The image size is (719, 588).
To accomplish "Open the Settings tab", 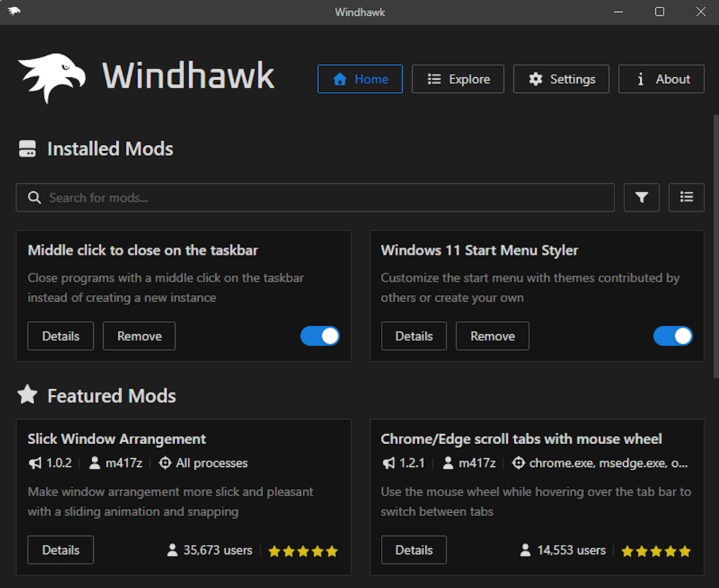I will tap(561, 79).
